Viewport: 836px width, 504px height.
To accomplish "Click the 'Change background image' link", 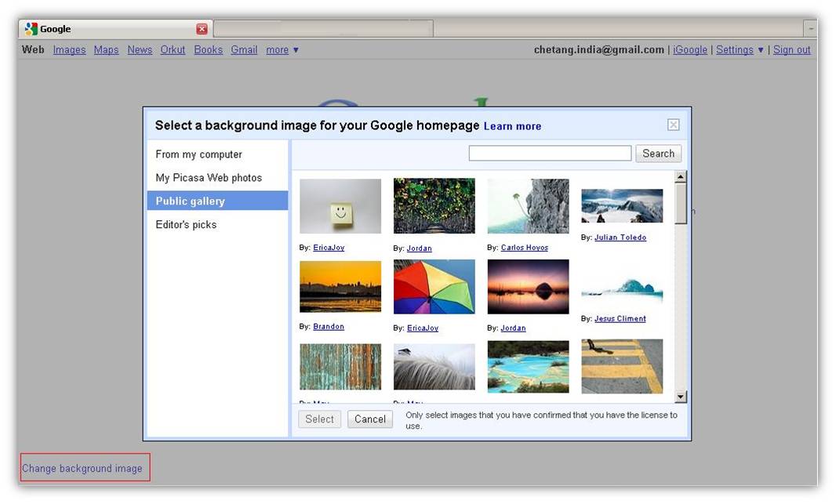I will (82, 468).
